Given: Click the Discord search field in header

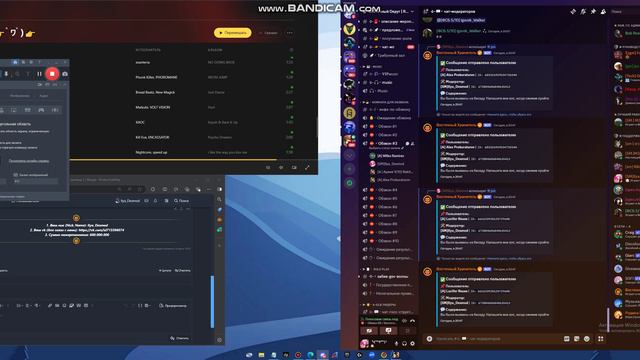Looking at the screenshot, I should click(624, 12).
